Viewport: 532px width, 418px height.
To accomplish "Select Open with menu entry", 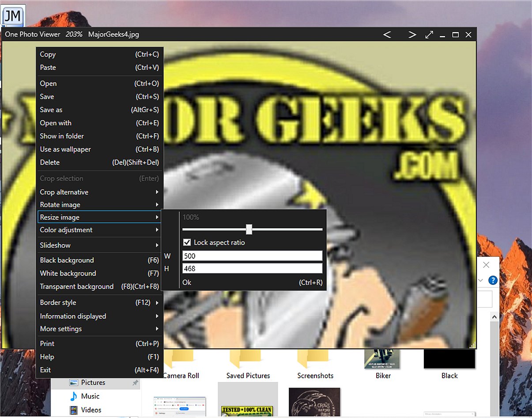I will coord(99,123).
